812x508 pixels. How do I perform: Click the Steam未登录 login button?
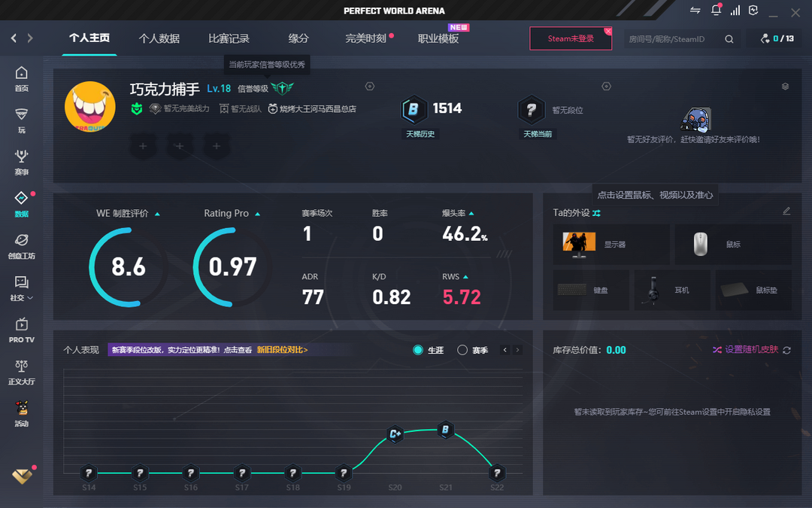click(x=571, y=38)
